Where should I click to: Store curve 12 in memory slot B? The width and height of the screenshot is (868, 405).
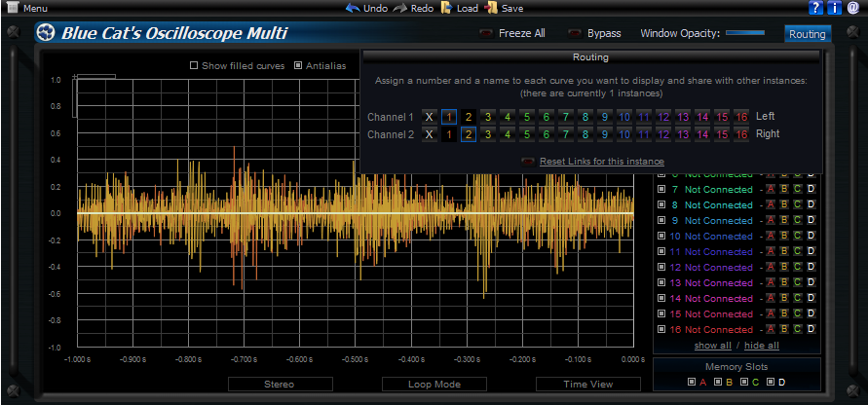pos(784,267)
